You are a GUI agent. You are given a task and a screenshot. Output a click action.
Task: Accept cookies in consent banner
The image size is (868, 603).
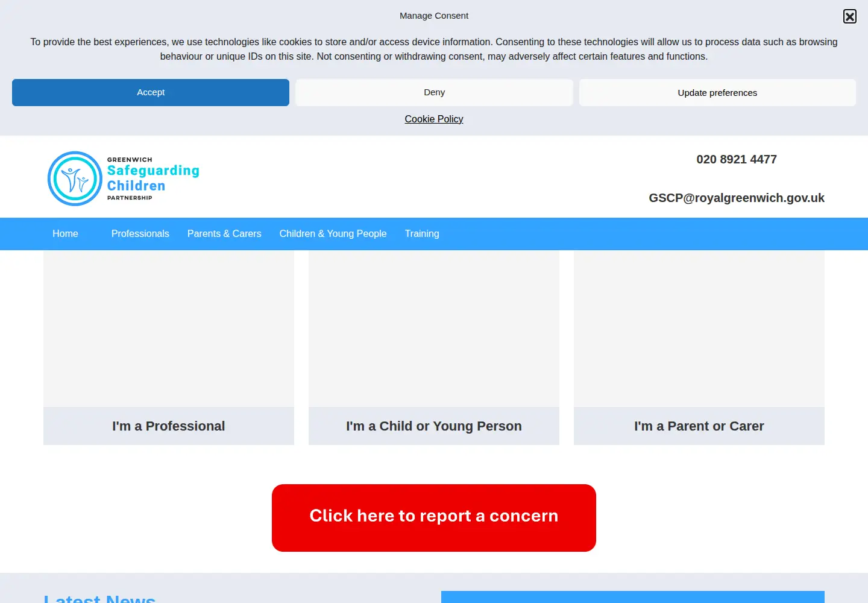(151, 92)
